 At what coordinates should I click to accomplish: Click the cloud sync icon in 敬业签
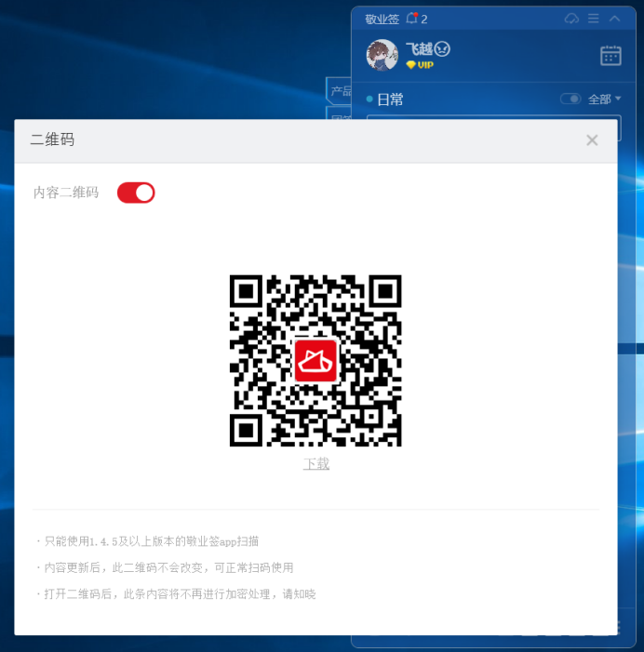pos(571,19)
